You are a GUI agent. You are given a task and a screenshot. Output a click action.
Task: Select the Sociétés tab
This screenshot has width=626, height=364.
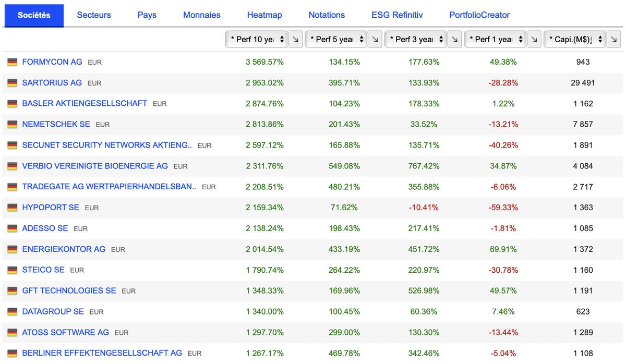(34, 15)
